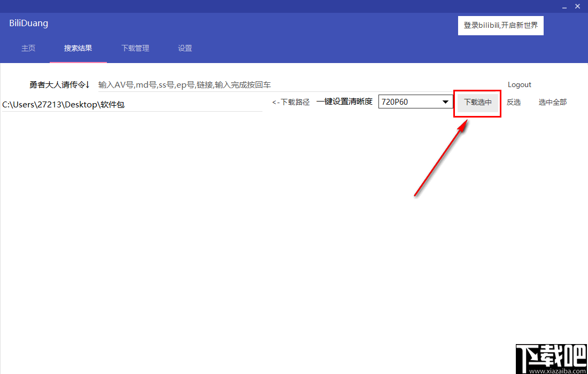Screen dimensions: 588x374
Task: Click 登录bilibili,开启新世界 button
Action: (500, 25)
